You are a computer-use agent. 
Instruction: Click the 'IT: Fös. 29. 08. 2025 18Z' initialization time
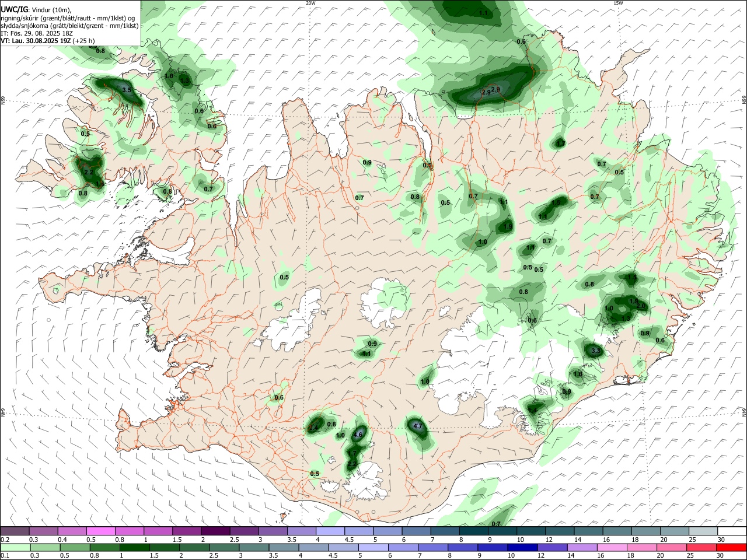coord(36,33)
